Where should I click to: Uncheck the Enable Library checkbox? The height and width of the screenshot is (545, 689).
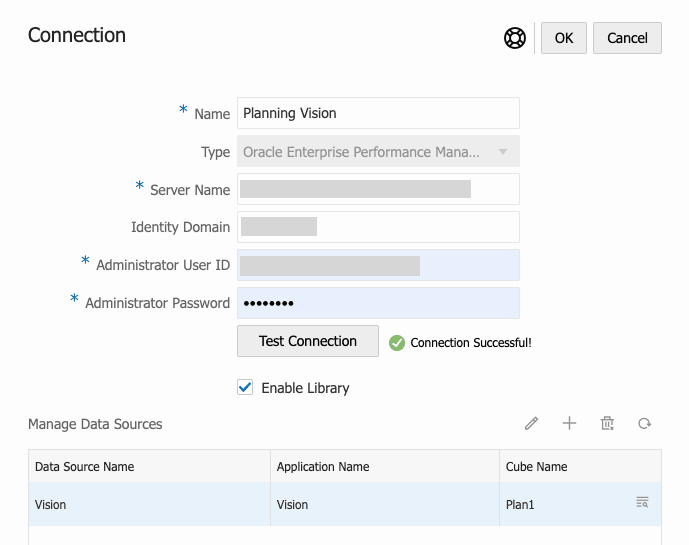(245, 387)
